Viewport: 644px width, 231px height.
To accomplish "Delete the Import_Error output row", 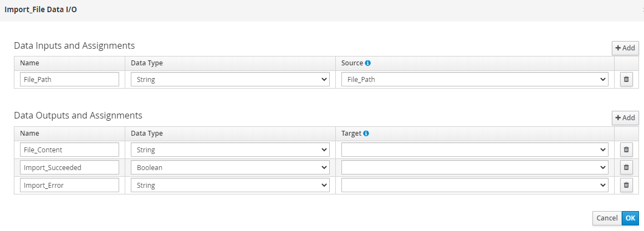I will click(626, 185).
